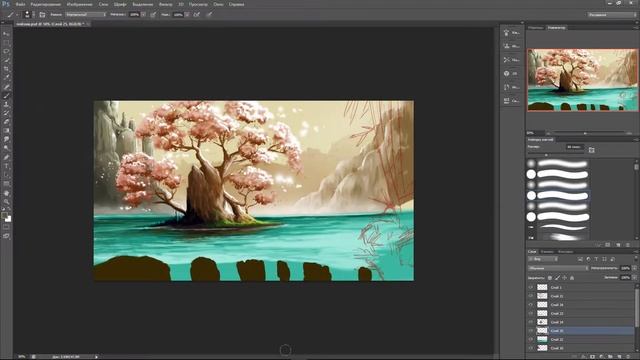Select the Move tool
Viewport: 640px width, 360px height.
coord(6,34)
